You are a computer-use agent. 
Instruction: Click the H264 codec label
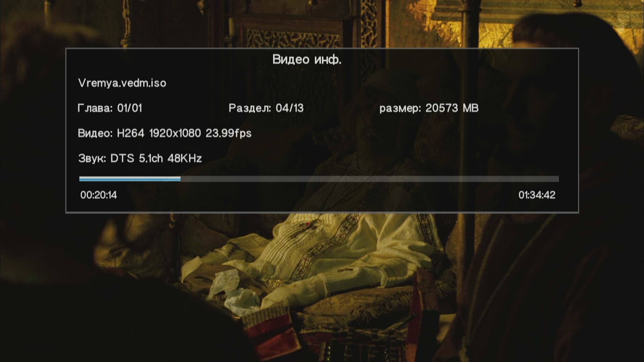130,133
